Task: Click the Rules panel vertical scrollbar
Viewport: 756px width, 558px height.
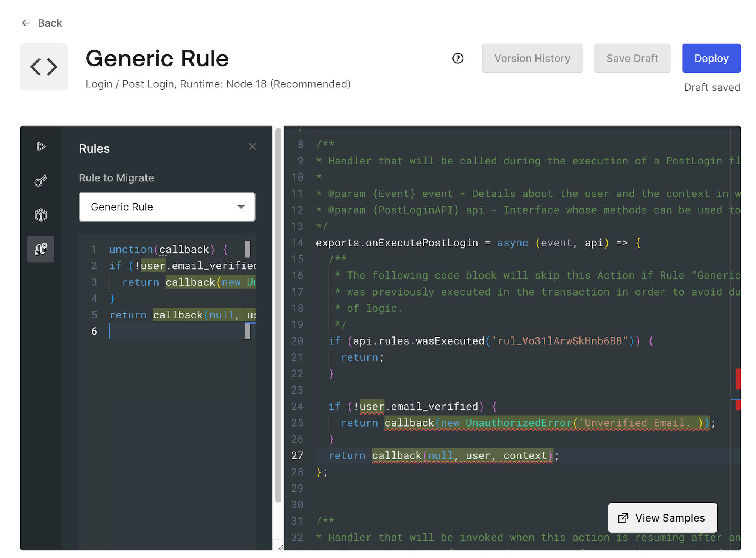Action: pyautogui.click(x=278, y=315)
